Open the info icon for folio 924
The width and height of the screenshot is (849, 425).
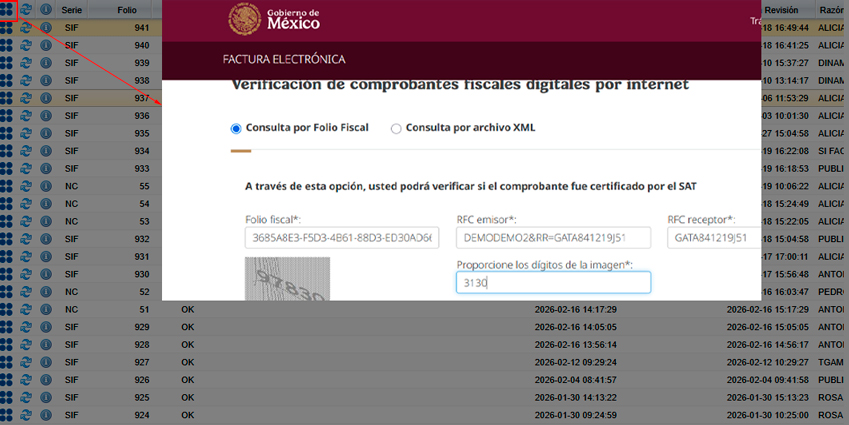pos(45,415)
